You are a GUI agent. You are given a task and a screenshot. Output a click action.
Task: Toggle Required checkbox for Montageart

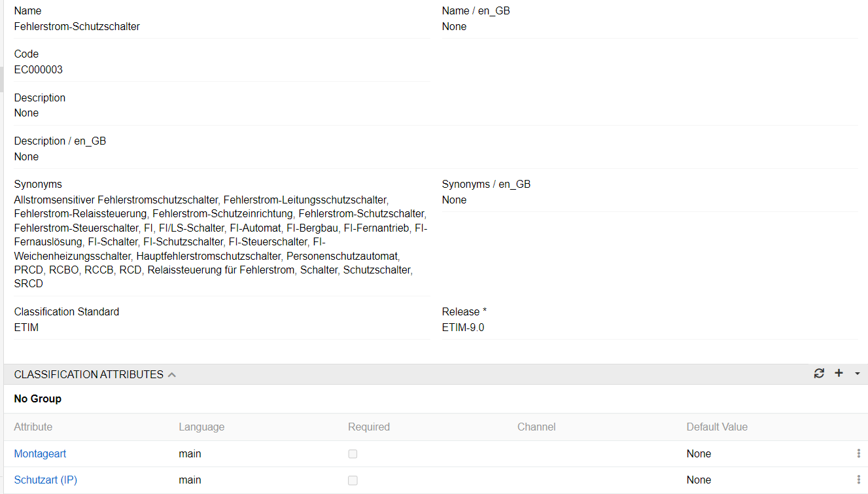[353, 454]
